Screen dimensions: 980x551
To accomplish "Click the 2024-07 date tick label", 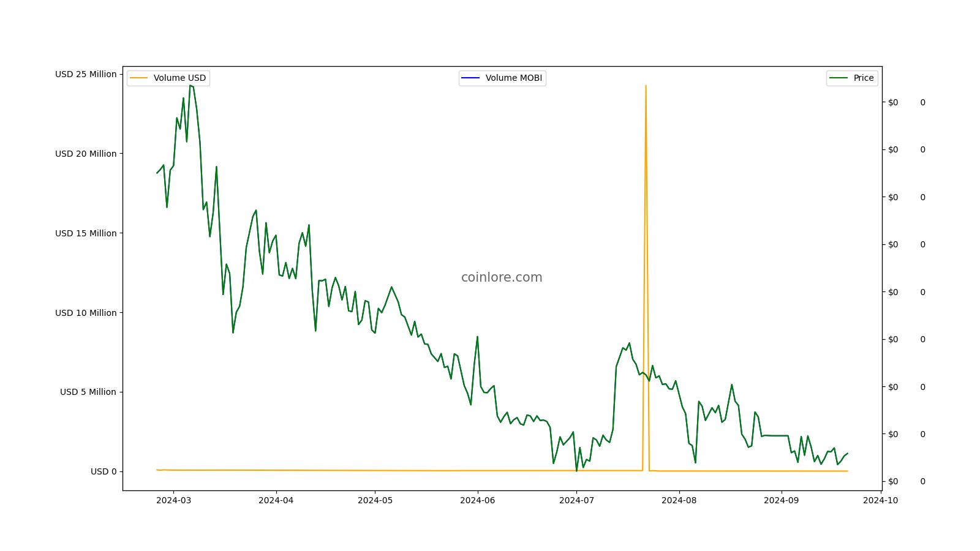I will tap(576, 500).
